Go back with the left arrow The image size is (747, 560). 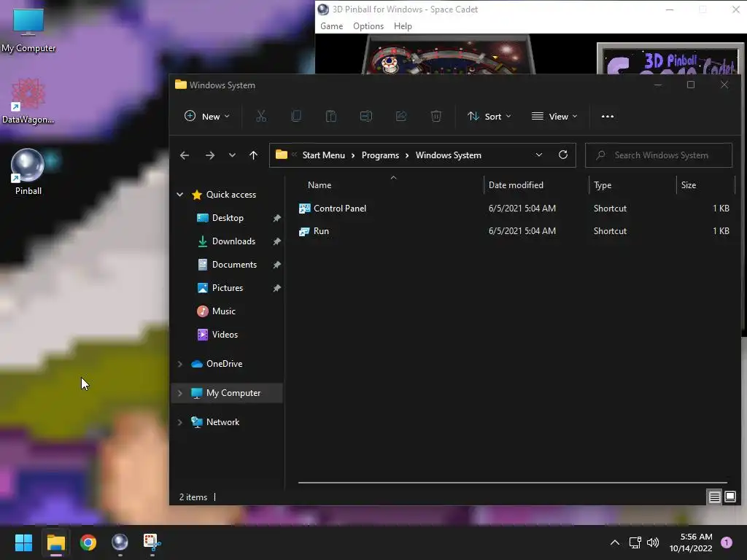click(x=185, y=155)
